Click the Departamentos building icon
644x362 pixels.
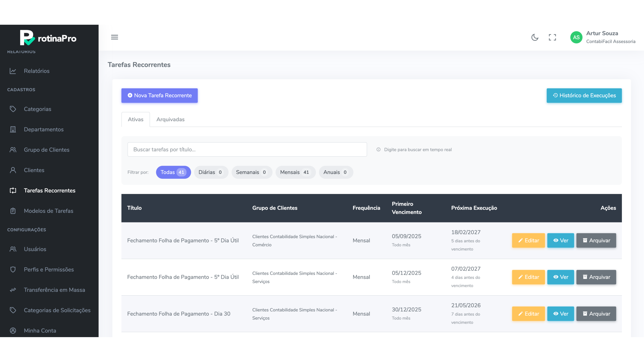[13, 129]
